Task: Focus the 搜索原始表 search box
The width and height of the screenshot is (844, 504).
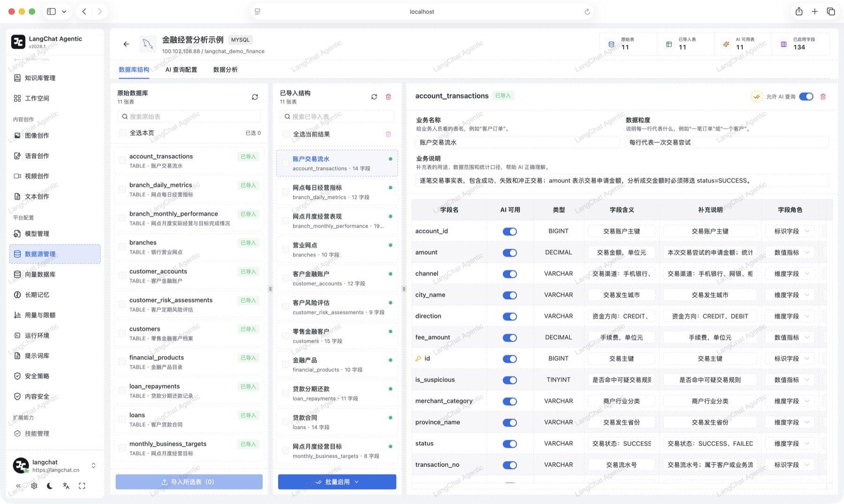Action: [189, 117]
